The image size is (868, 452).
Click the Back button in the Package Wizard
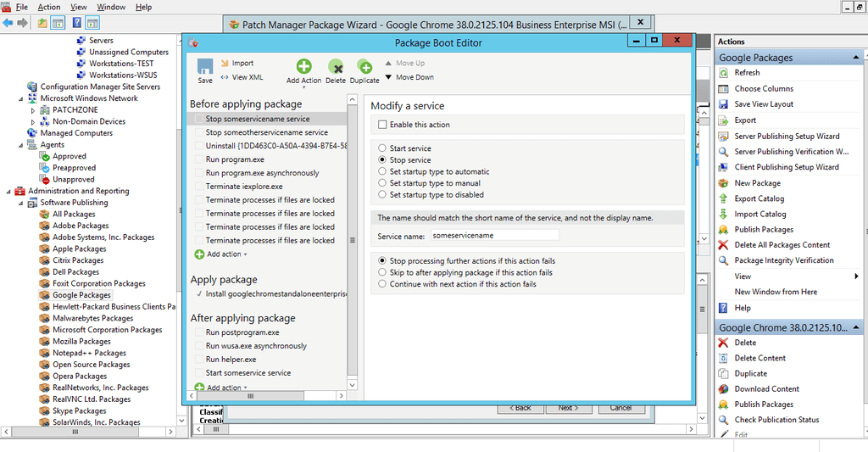[x=520, y=408]
